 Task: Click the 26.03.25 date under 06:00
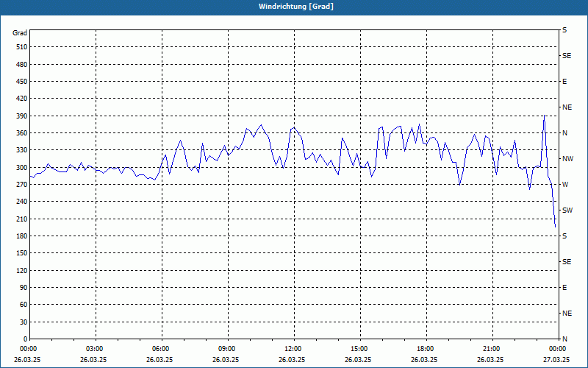pyautogui.click(x=159, y=360)
